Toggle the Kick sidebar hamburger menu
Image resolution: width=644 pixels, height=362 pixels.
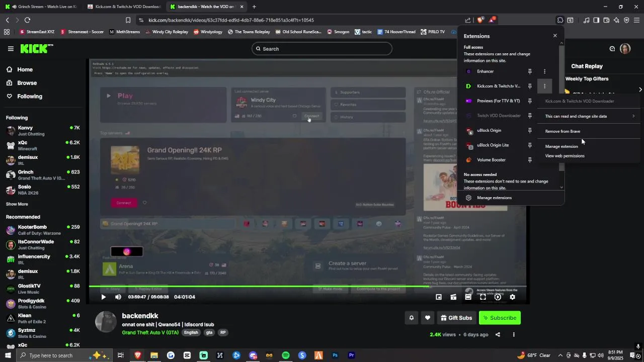point(11,49)
